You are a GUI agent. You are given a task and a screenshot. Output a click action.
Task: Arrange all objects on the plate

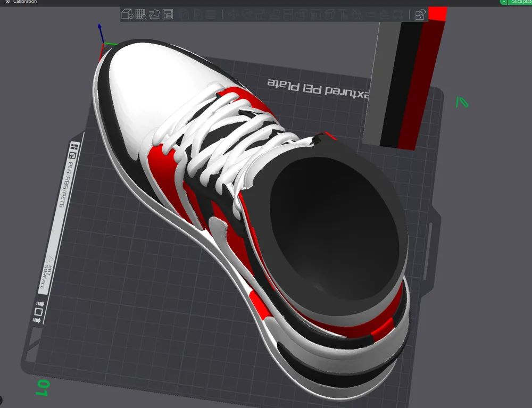(168, 14)
